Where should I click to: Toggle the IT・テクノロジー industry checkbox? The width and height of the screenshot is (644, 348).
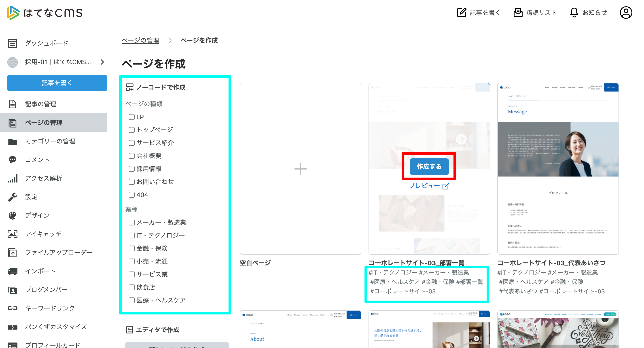click(131, 235)
